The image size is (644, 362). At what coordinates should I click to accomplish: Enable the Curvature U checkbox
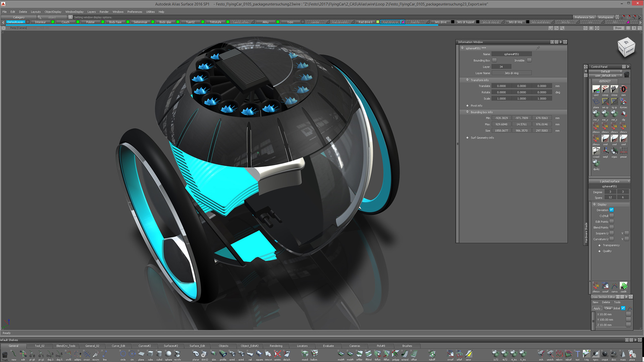point(611,239)
